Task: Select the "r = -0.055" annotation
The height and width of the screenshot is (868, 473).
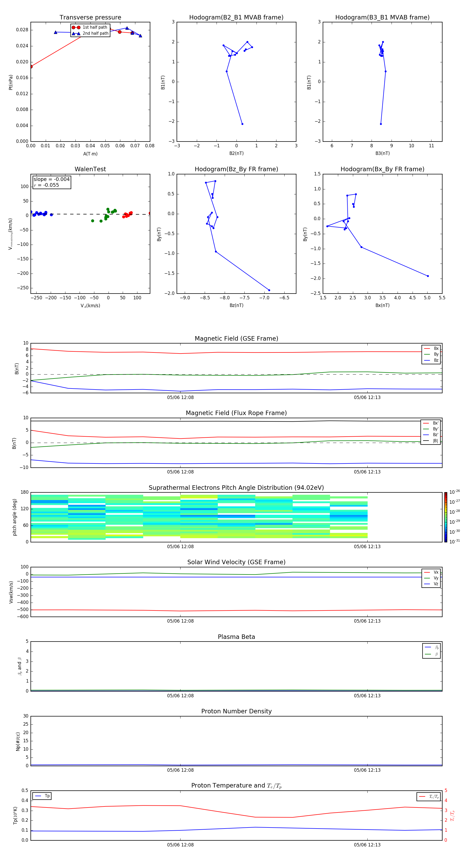Action: coord(47,185)
